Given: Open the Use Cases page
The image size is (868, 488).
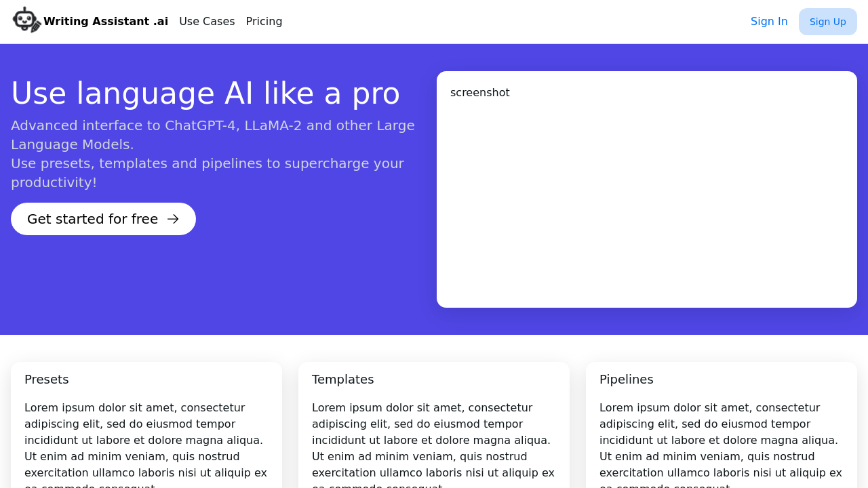Looking at the screenshot, I should (x=207, y=21).
